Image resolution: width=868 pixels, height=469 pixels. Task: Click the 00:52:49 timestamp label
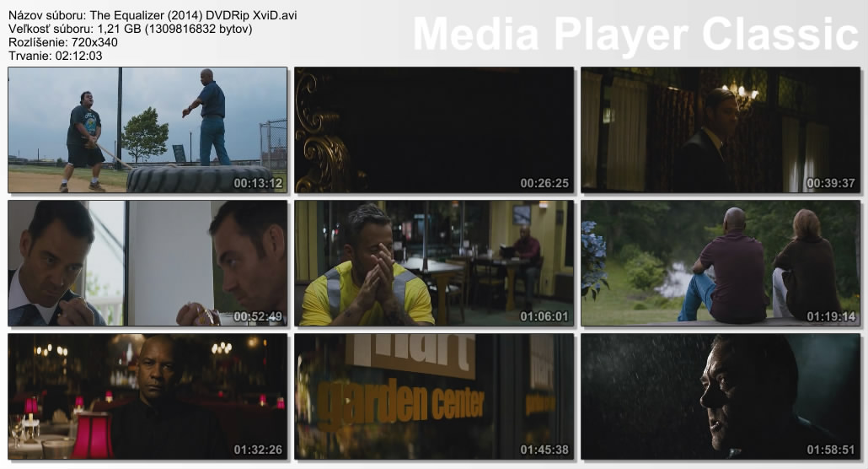coord(258,316)
